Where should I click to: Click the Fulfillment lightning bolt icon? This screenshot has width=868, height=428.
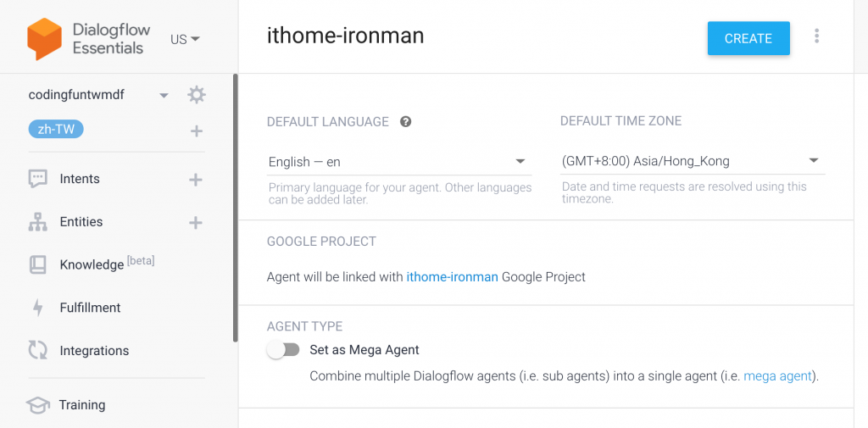pyautogui.click(x=37, y=308)
